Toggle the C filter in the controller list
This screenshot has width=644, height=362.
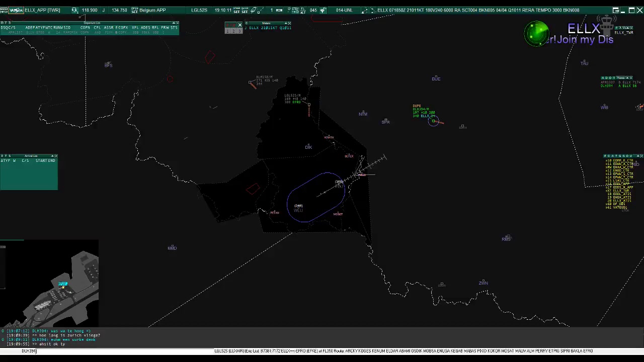pos(608,156)
